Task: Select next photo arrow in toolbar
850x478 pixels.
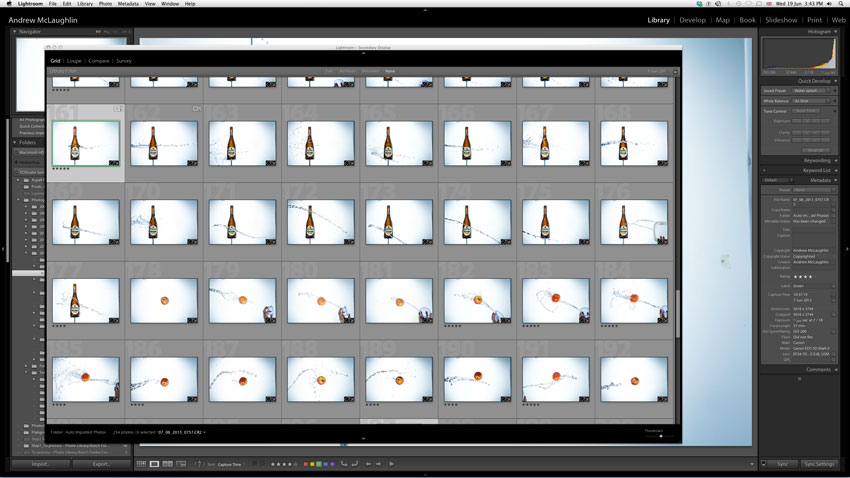Action: (x=378, y=464)
